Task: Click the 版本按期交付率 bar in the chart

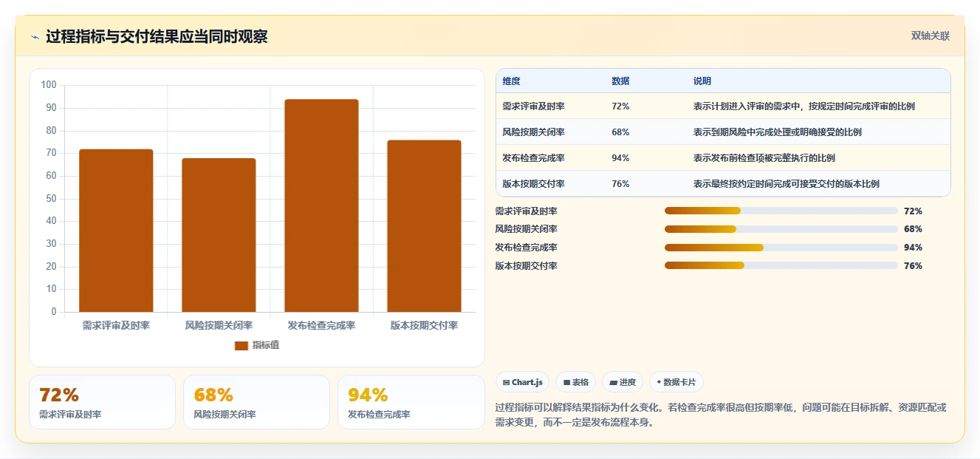Action: click(x=424, y=226)
